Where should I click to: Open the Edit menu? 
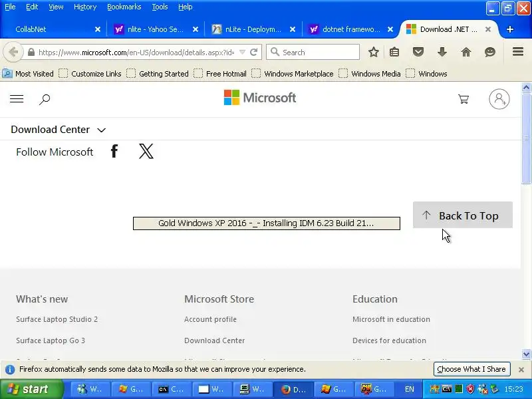tap(32, 7)
